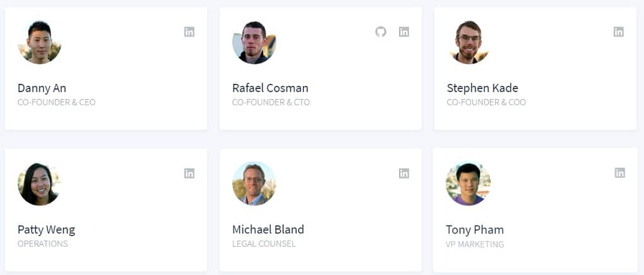Viewport: 644px width, 275px height.
Task: Click the VP Marketing title text
Action: [475, 245]
